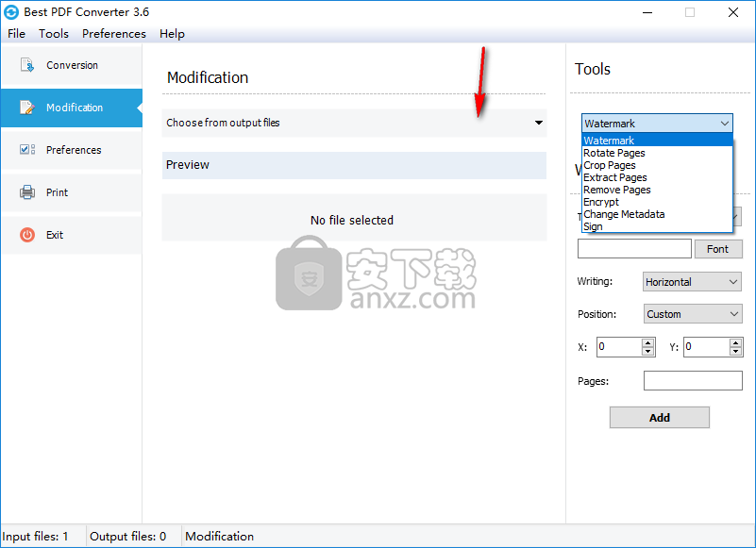This screenshot has height=548, width=756.
Task: Click the Best PDF Converter title icon
Action: 11,12
